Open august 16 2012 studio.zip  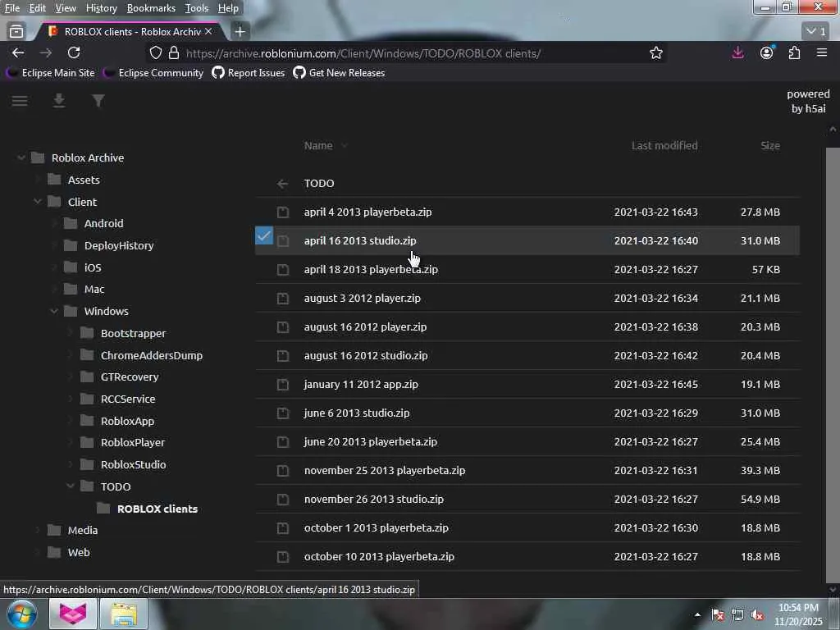(366, 356)
